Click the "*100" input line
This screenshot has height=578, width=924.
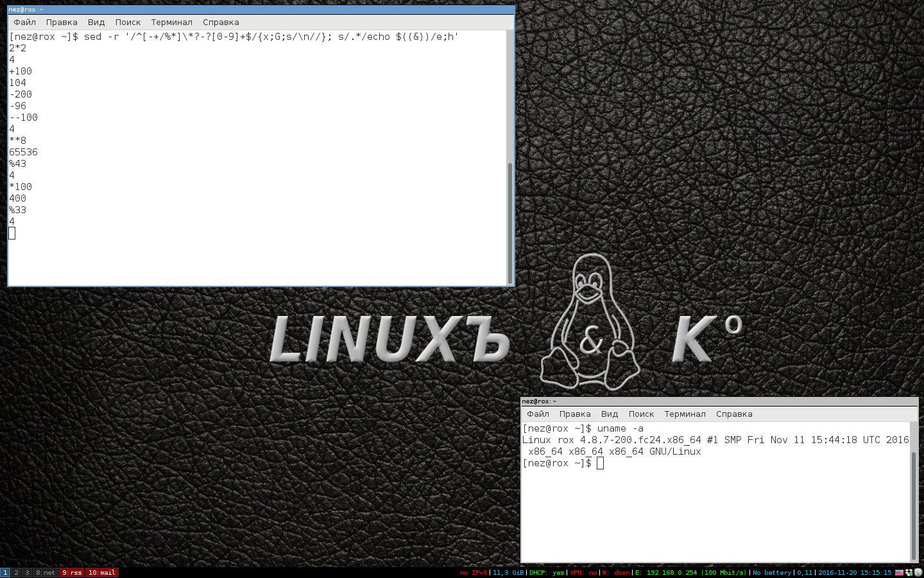click(21, 187)
